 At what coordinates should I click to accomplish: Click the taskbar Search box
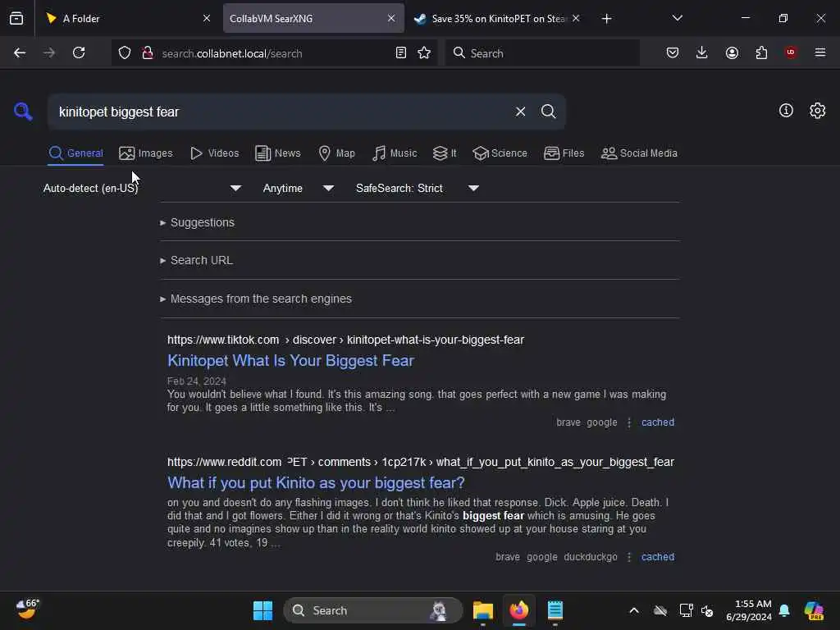[x=373, y=610]
